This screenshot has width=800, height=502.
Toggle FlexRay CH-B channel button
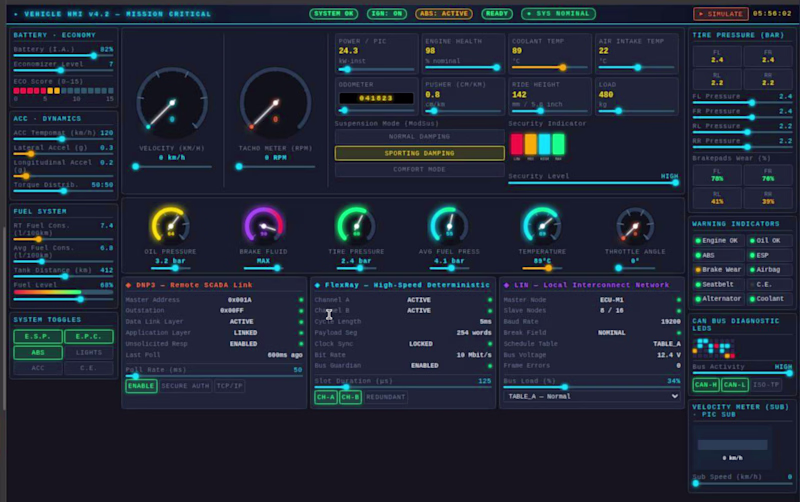(350, 397)
